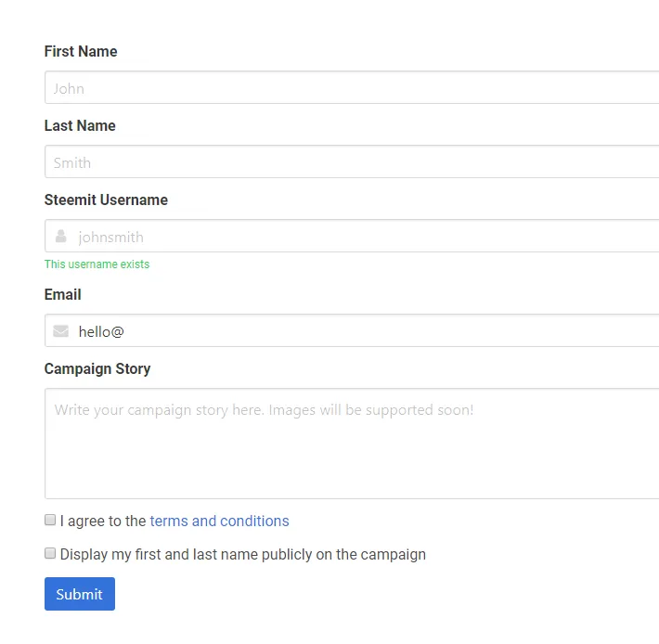Image resolution: width=659 pixels, height=644 pixels.
Task: Click the 'Email' field label
Action: pos(62,294)
